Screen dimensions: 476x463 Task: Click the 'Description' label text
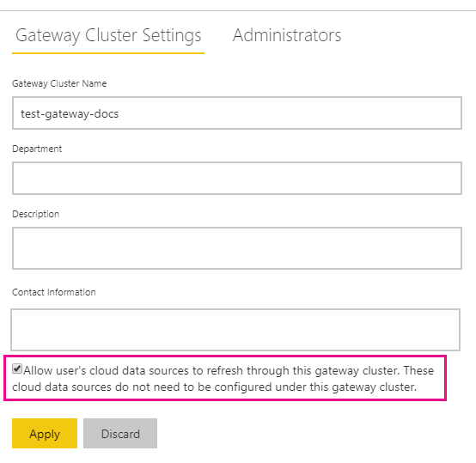[35, 214]
